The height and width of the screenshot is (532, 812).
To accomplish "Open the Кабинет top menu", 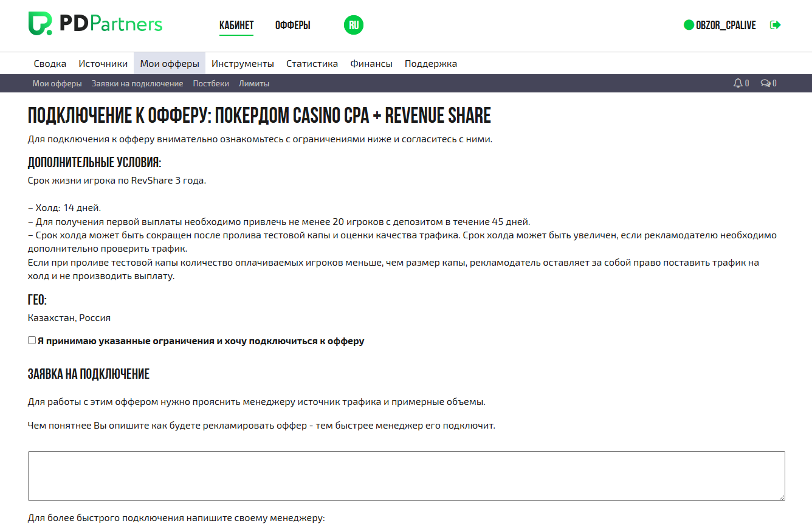I will (x=236, y=26).
